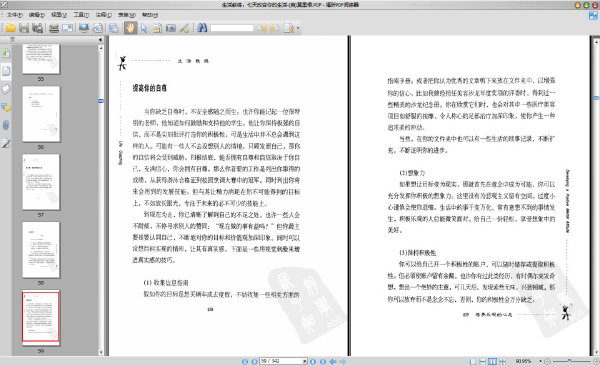Open the third menu bar item 视图
The width and height of the screenshot is (600, 366).
(x=59, y=15)
